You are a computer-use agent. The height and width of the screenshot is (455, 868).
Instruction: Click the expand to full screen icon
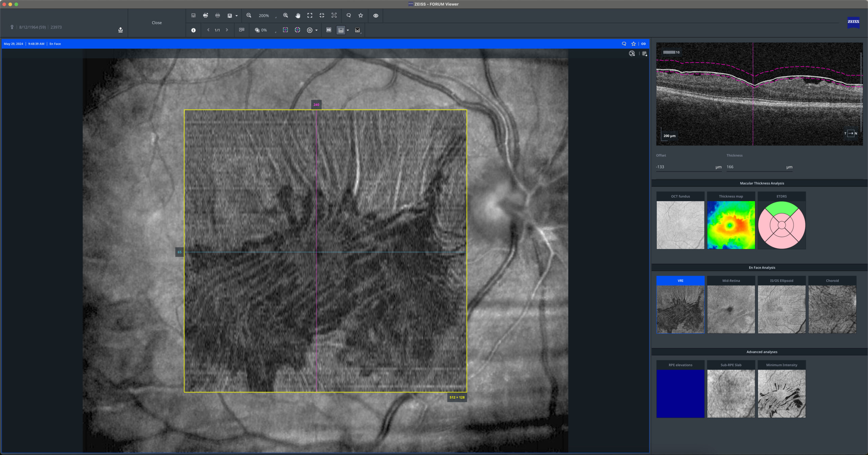point(310,16)
